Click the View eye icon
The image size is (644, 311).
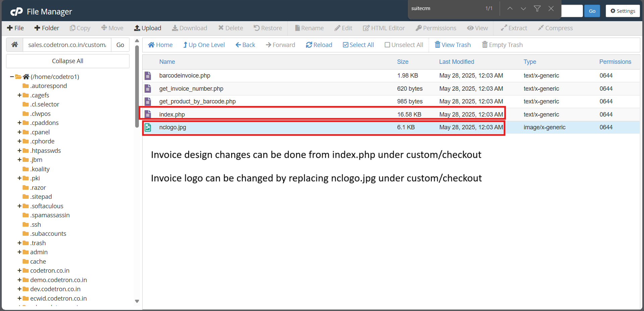[x=470, y=28]
